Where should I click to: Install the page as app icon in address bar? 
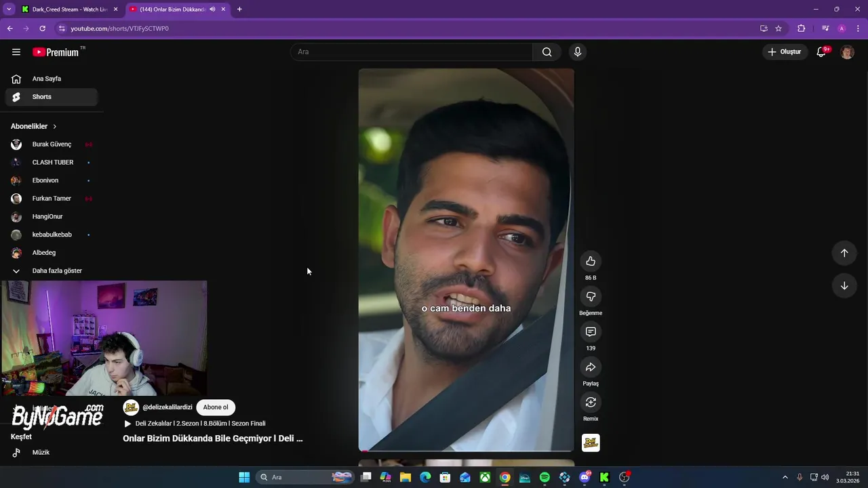[764, 28]
